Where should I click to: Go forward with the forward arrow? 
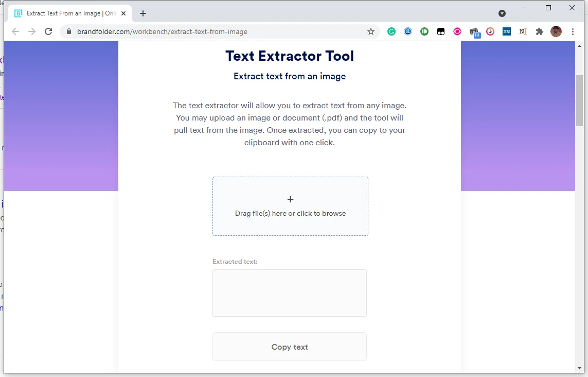pos(32,31)
